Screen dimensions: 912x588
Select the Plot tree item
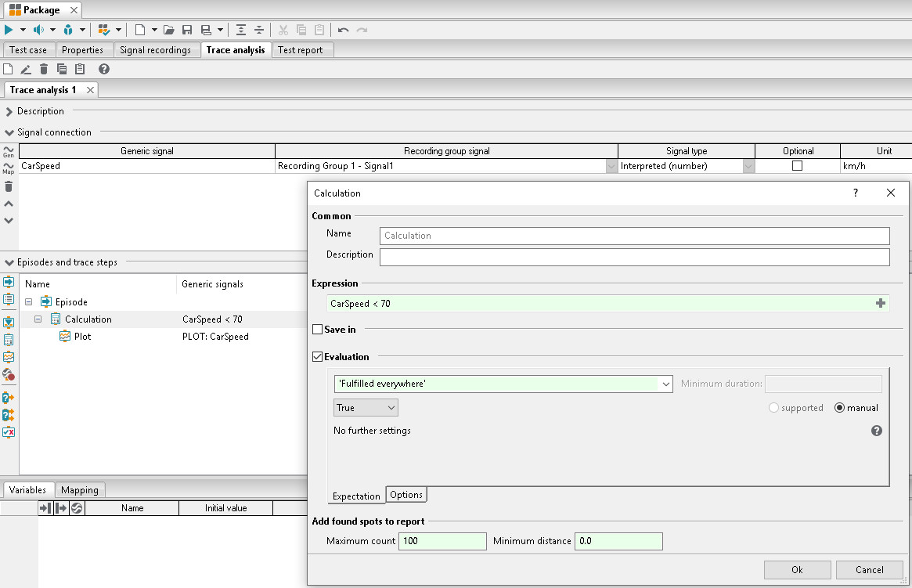click(83, 336)
